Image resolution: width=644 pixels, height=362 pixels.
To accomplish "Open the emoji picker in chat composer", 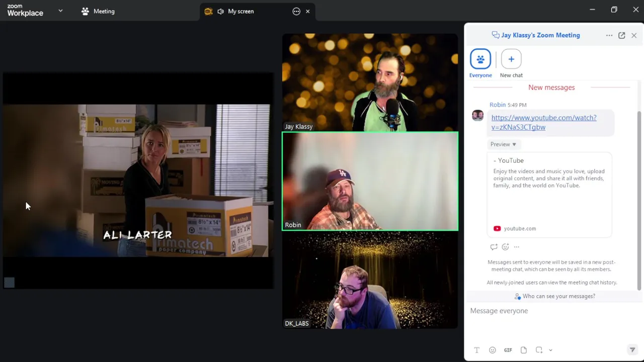I will pos(492,350).
